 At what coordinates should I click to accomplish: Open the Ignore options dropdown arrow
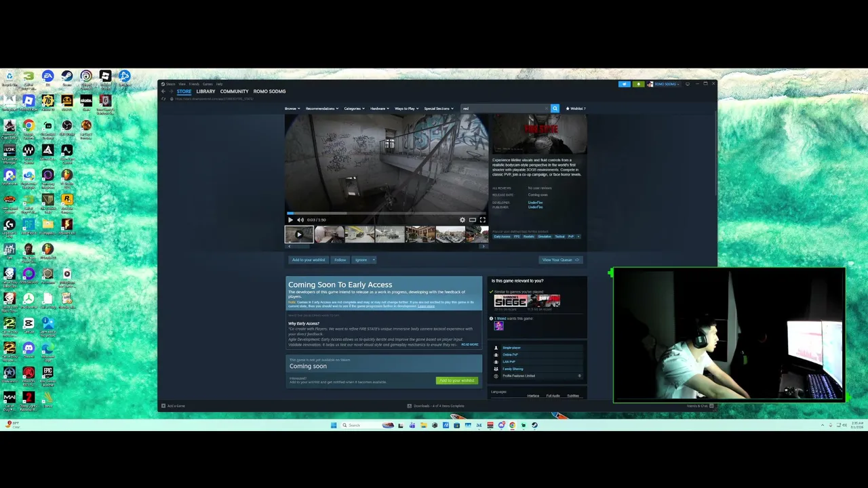(x=373, y=260)
